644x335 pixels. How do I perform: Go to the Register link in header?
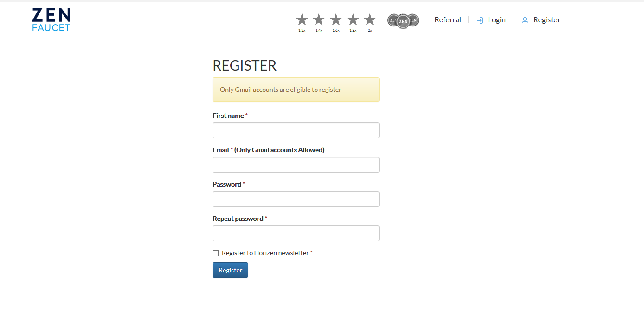click(547, 20)
